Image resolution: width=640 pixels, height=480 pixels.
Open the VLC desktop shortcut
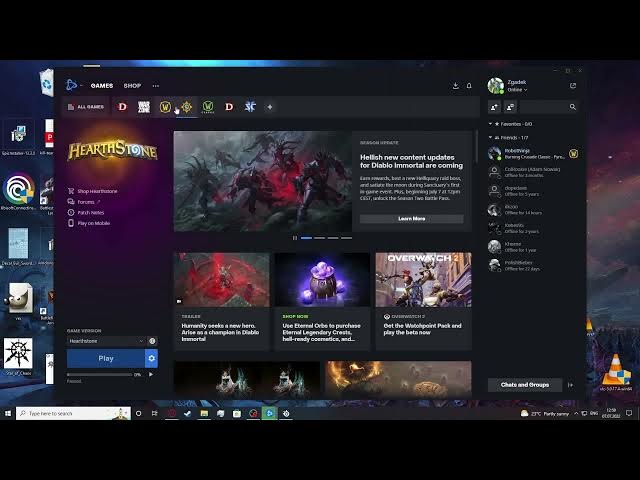pos(616,372)
